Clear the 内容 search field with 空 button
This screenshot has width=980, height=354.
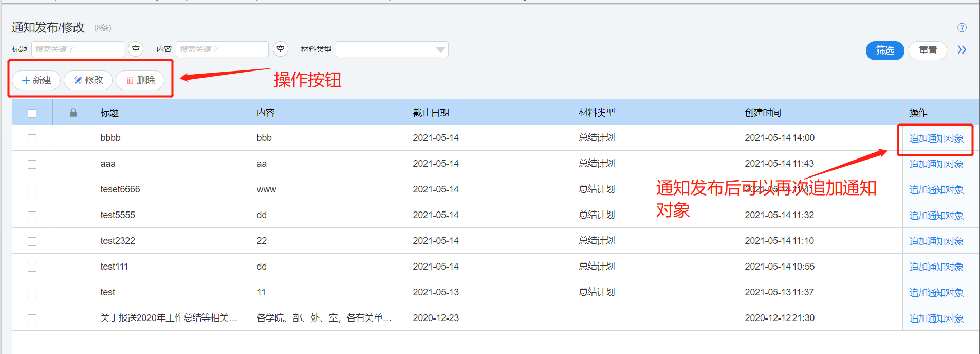pyautogui.click(x=280, y=49)
